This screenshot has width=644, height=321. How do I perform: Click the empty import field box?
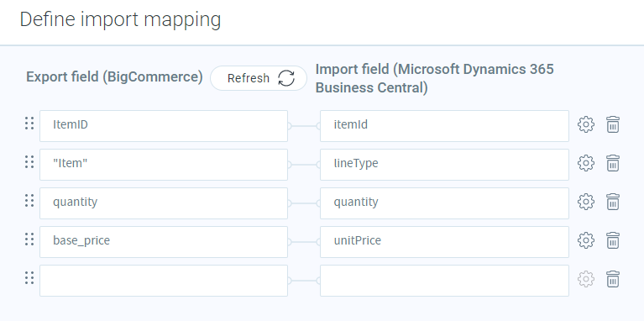444,281
